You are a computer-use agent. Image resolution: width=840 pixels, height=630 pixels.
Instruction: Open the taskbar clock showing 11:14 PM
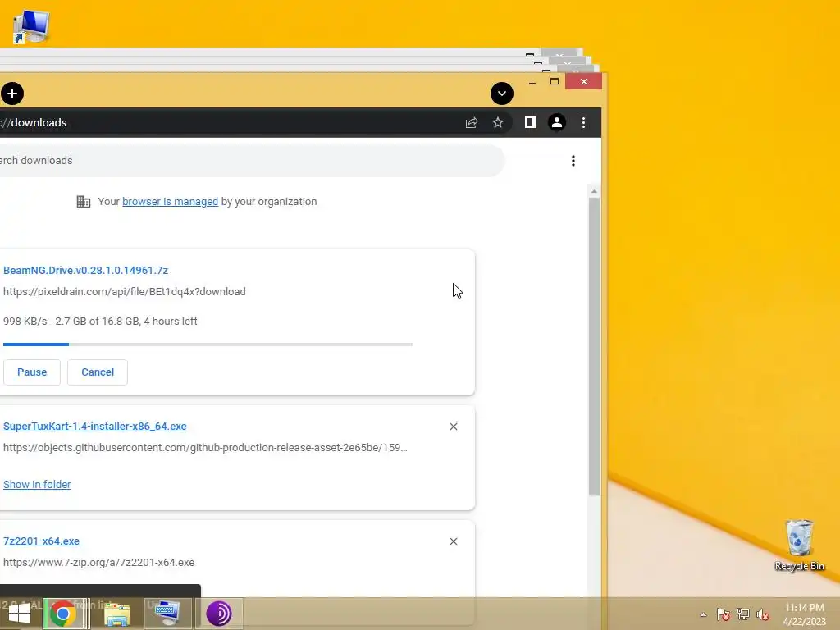[804, 614]
